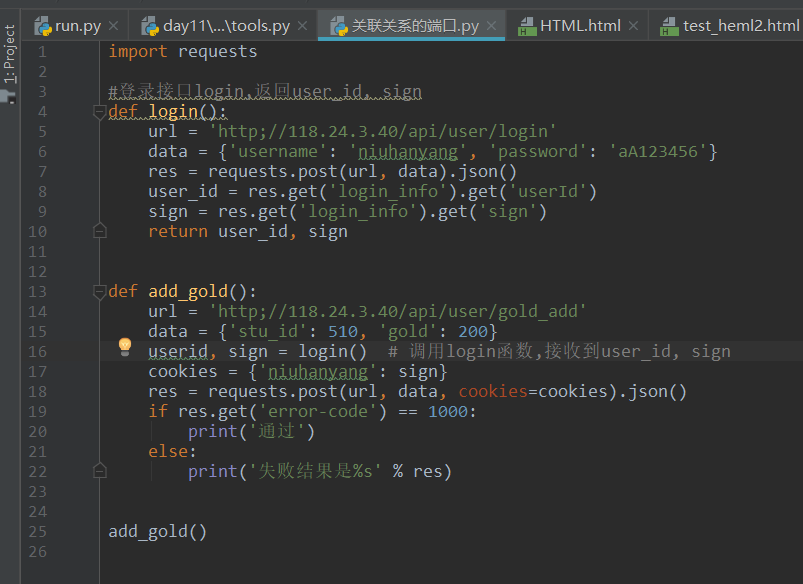Viewport: 803px width, 584px height.
Task: Collapse the add_gold function fold marker
Action: coord(99,292)
